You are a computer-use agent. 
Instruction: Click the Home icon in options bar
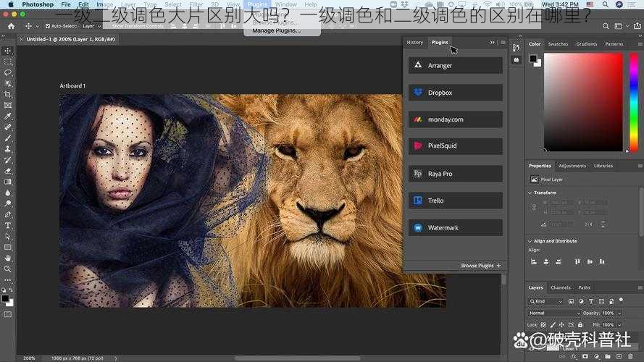(x=11, y=26)
